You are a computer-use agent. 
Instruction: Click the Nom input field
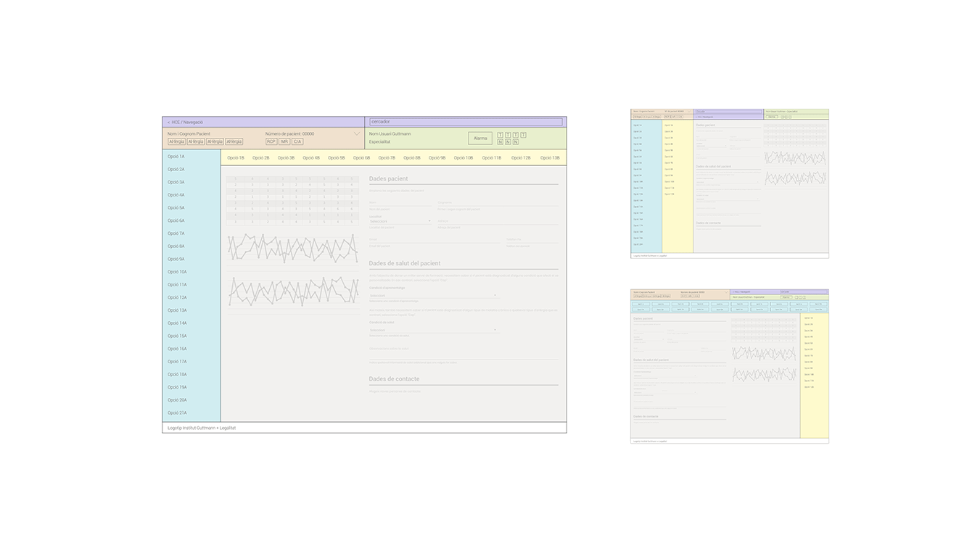[x=400, y=204]
